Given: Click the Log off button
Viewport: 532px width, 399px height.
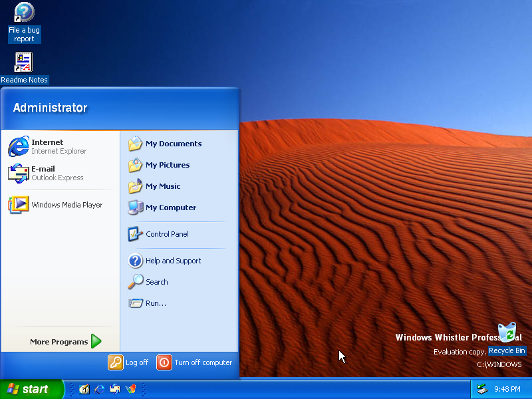Looking at the screenshot, I should click(128, 362).
